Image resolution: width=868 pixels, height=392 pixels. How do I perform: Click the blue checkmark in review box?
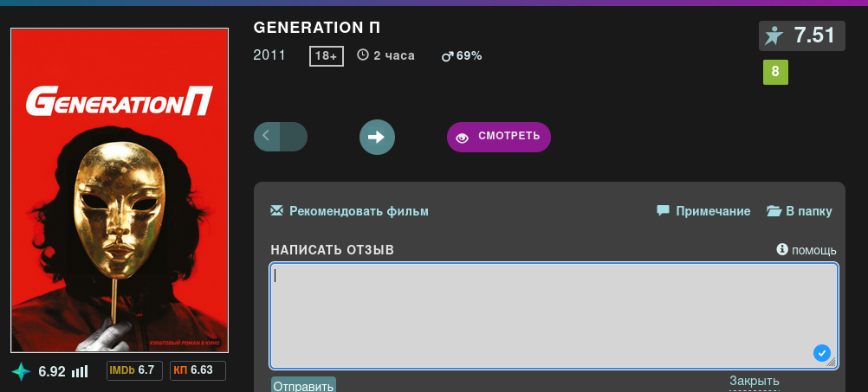pyautogui.click(x=822, y=352)
